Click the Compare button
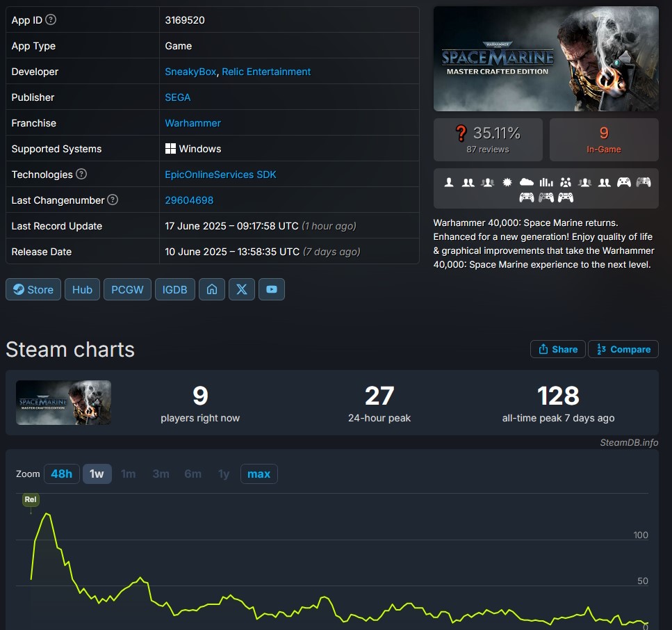672x630 pixels. [x=623, y=349]
